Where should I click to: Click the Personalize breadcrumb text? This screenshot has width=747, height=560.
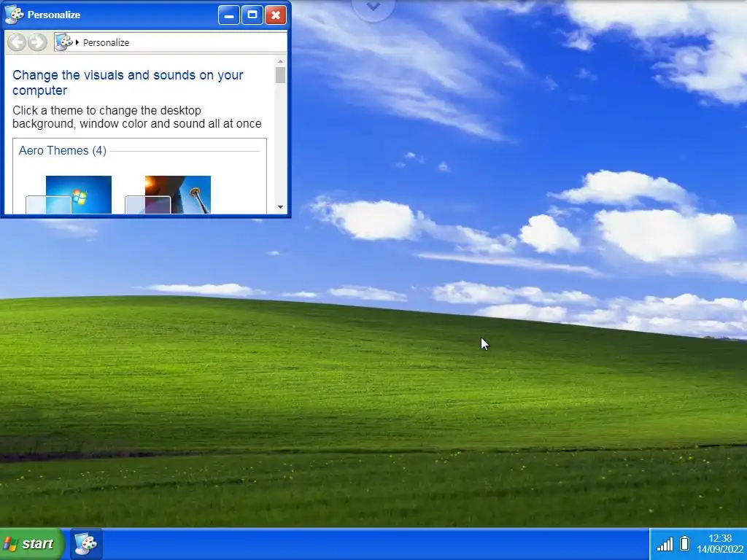(106, 43)
